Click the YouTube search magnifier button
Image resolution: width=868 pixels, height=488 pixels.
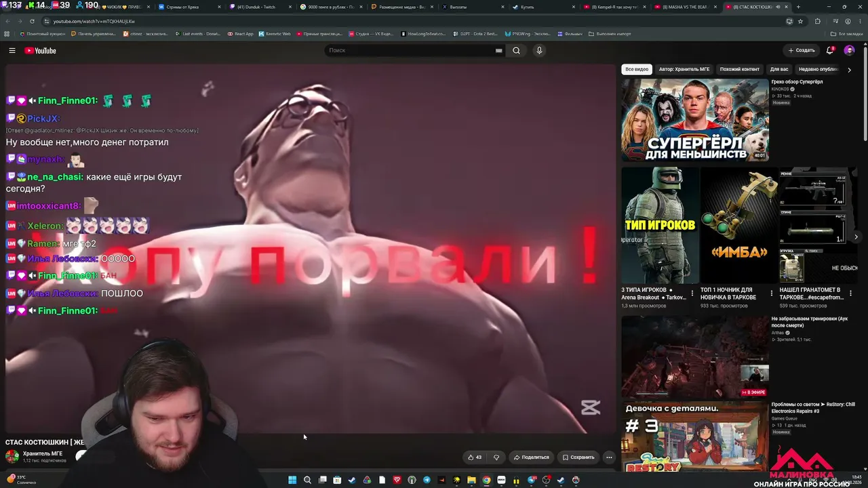[x=516, y=51]
